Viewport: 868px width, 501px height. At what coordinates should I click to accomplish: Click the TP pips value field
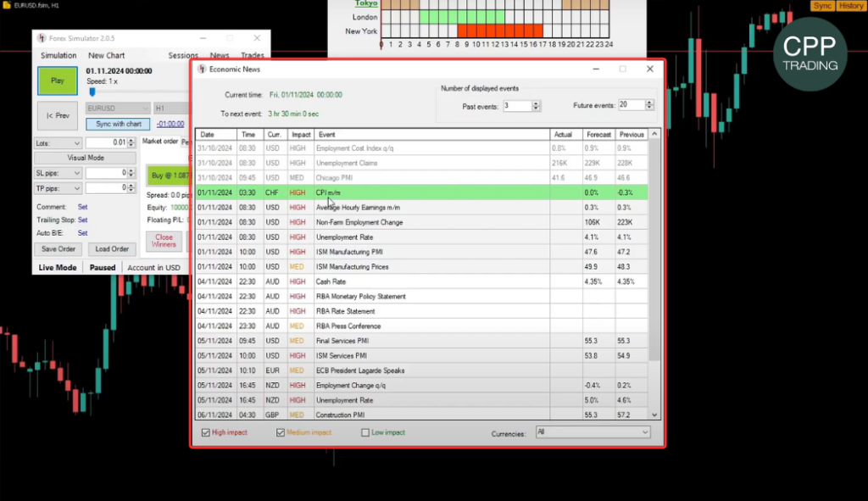(x=106, y=188)
